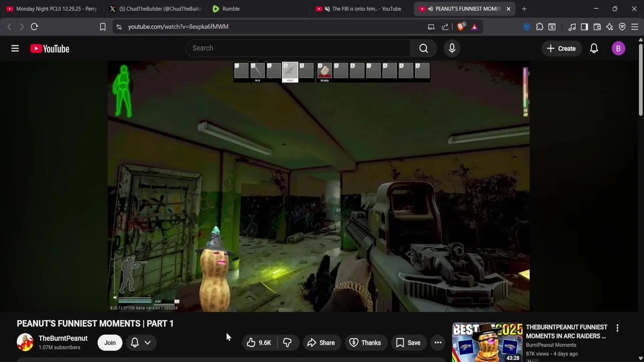Screen dimensions: 644x362
Task: Open Brave Shields lion icon
Action: (x=461, y=27)
